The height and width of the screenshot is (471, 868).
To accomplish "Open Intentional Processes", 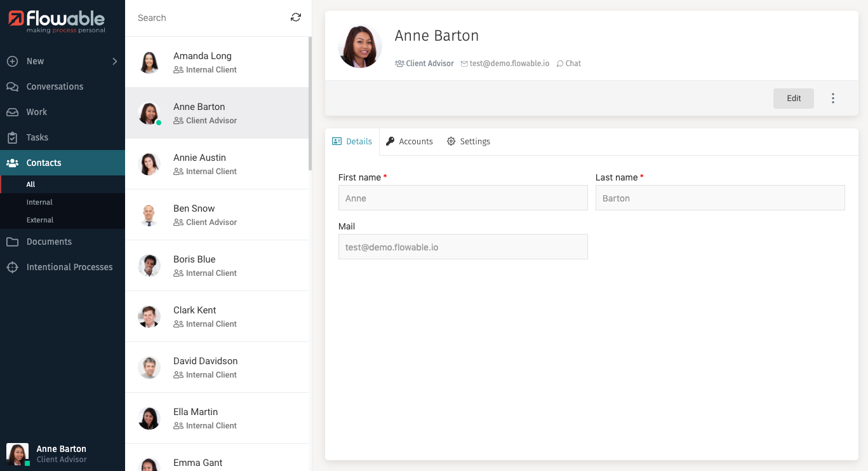I will 69,267.
